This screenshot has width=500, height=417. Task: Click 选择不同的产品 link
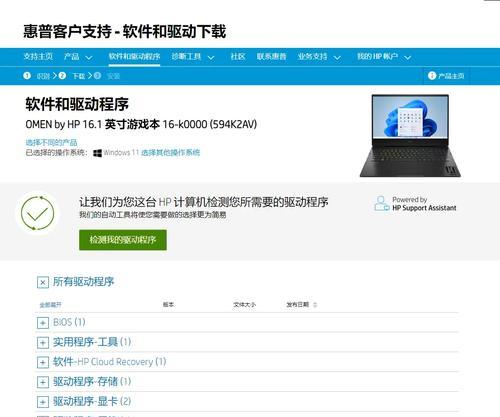[x=51, y=143]
